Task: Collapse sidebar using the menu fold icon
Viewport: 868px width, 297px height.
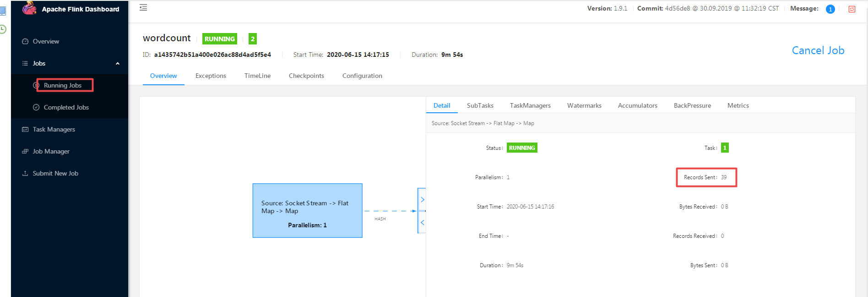Action: (x=143, y=7)
